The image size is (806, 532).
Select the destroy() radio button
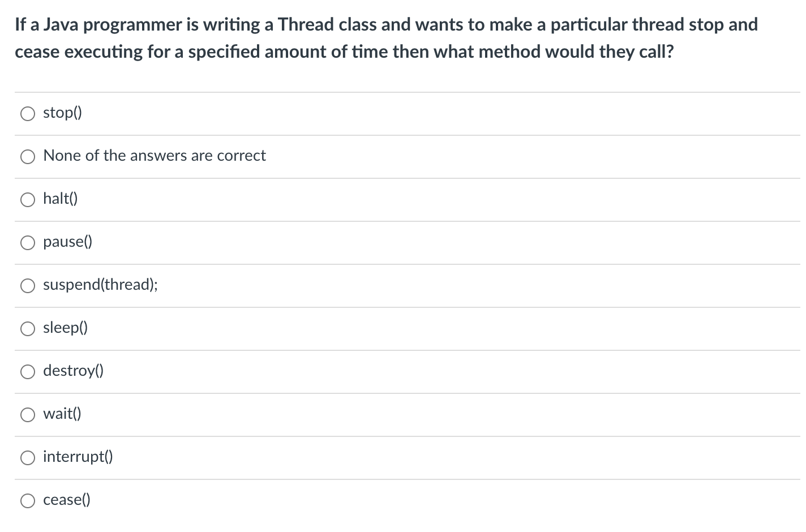pos(27,371)
